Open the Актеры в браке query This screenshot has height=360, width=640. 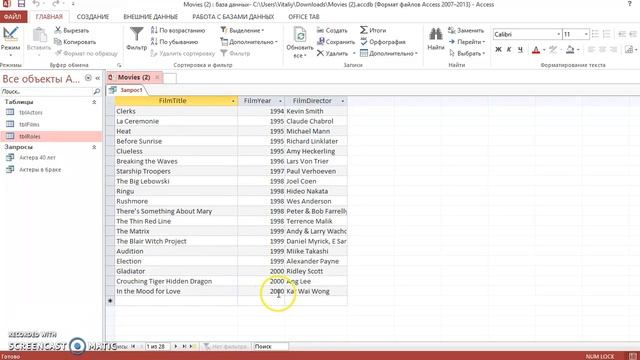[40, 169]
